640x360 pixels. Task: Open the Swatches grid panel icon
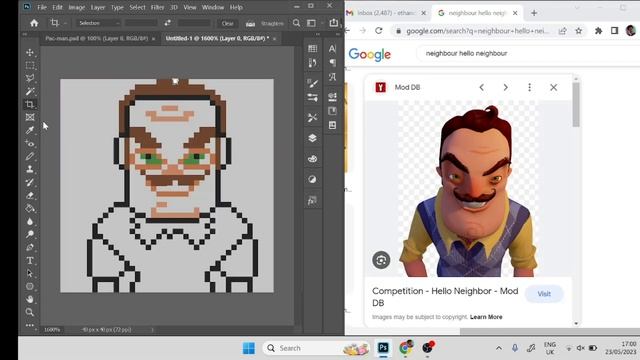click(x=312, y=49)
